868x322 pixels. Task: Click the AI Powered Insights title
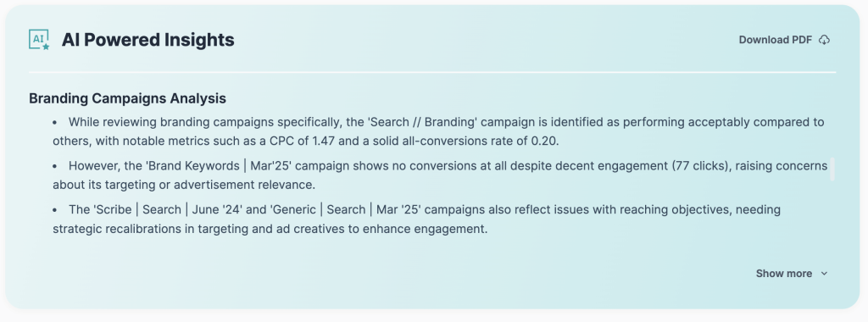147,40
